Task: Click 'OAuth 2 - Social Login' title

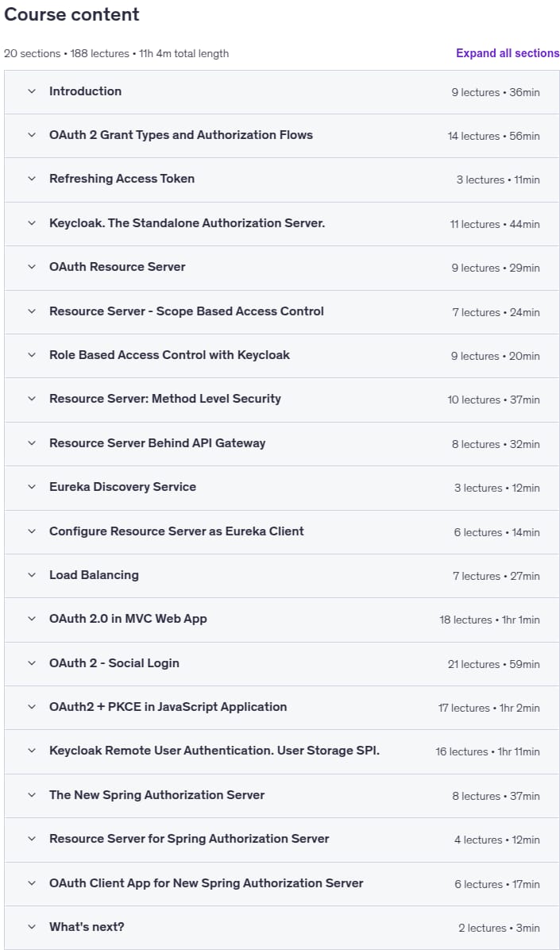Action: pyautogui.click(x=114, y=663)
